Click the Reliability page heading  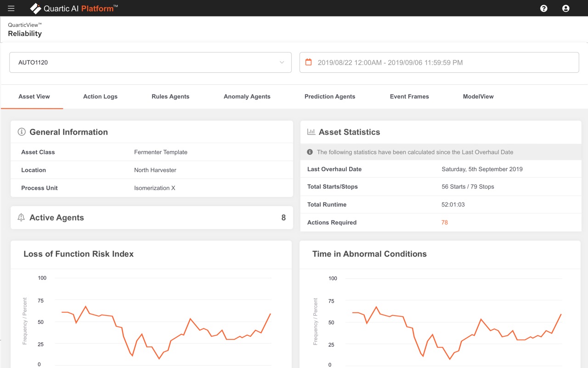tap(25, 34)
